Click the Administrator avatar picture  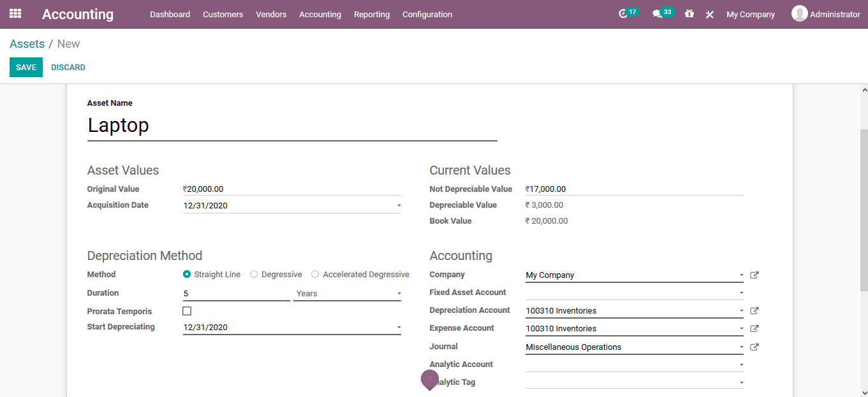[x=799, y=13]
